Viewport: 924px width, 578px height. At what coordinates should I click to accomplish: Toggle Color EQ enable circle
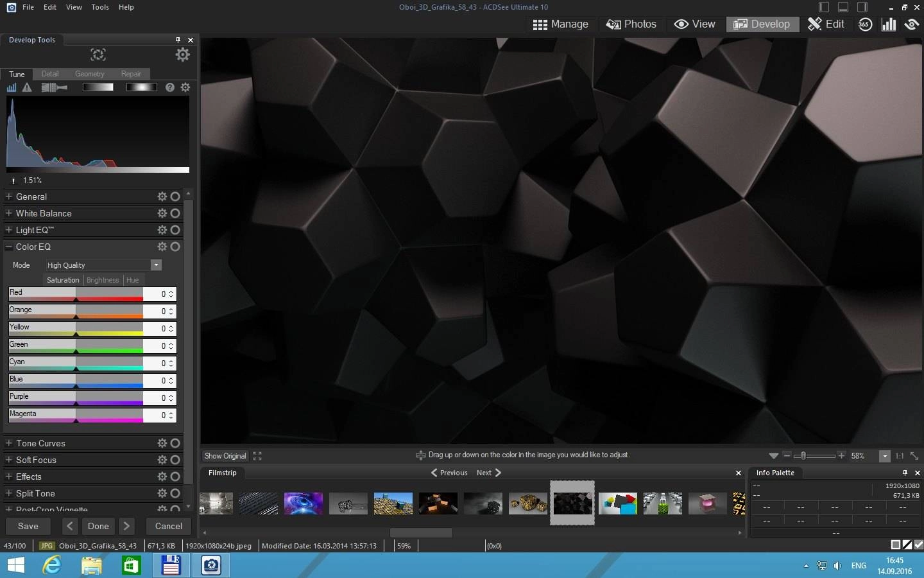(x=175, y=247)
